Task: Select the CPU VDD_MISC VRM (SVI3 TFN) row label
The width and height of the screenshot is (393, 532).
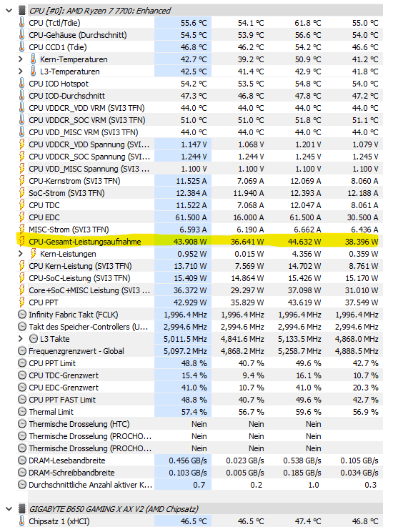Action: [84, 132]
